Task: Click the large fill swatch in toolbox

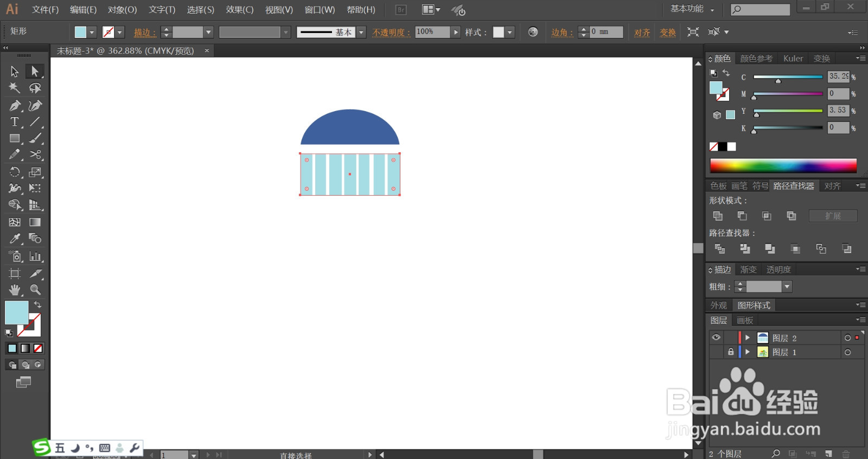Action: (x=16, y=313)
